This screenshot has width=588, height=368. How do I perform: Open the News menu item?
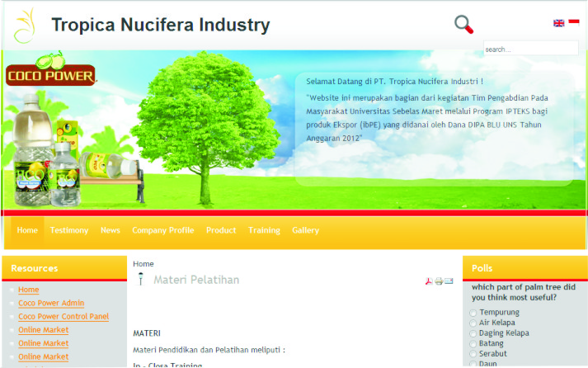[111, 230]
